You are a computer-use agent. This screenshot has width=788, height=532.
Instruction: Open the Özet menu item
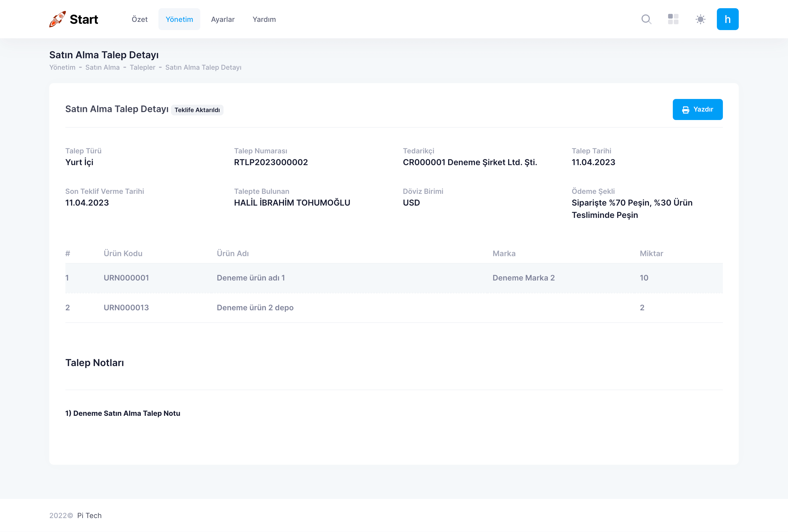coord(139,19)
